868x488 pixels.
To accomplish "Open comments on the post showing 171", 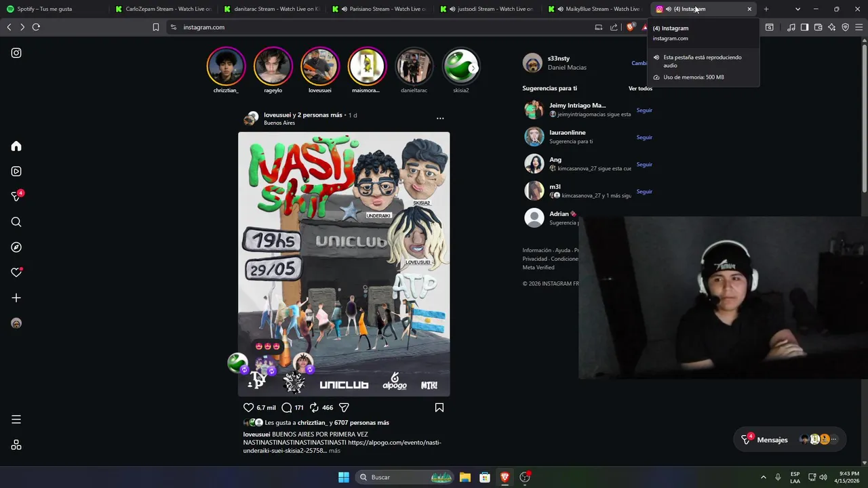I will coord(287,407).
